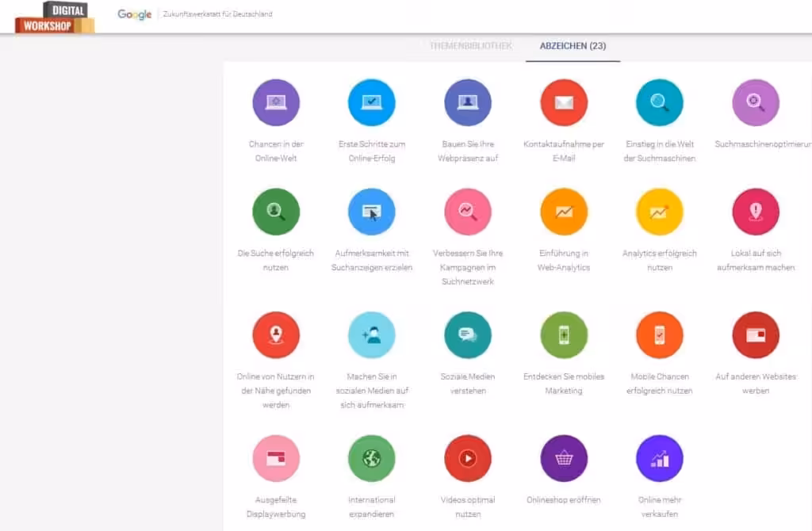Click the Aufmerksamkeit mit Suchanzeigen erzielen badge
The image size is (812, 531).
(372, 212)
